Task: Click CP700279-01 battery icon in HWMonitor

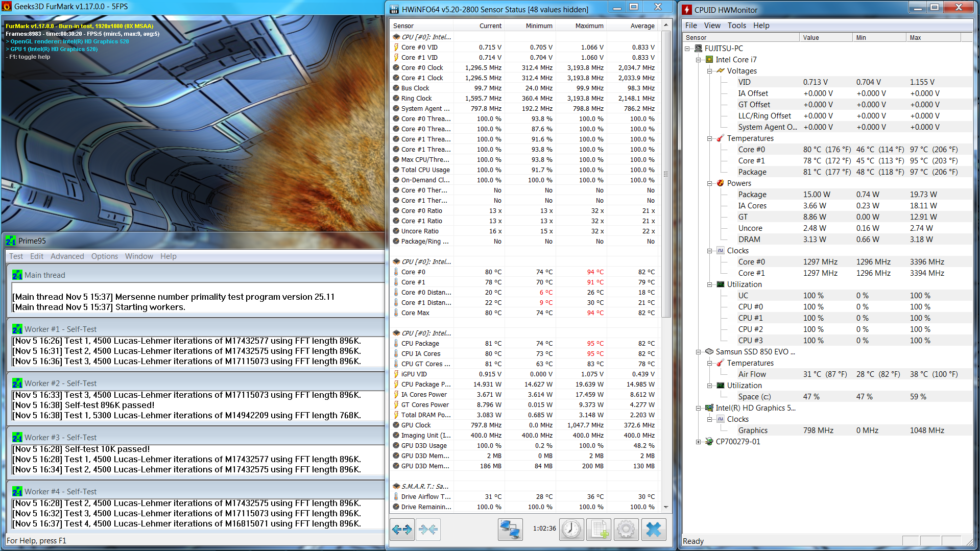Action: point(709,441)
